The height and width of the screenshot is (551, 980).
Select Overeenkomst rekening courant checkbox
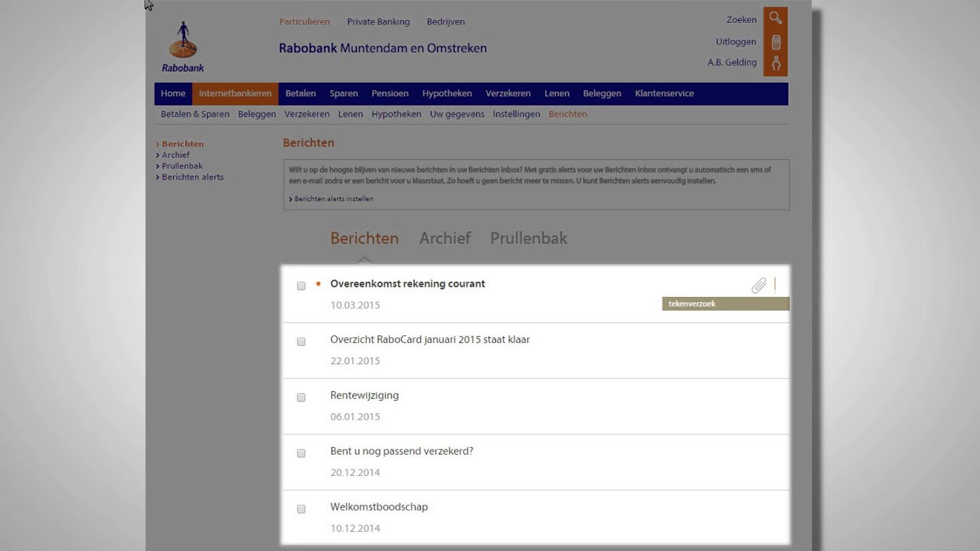pos(301,285)
